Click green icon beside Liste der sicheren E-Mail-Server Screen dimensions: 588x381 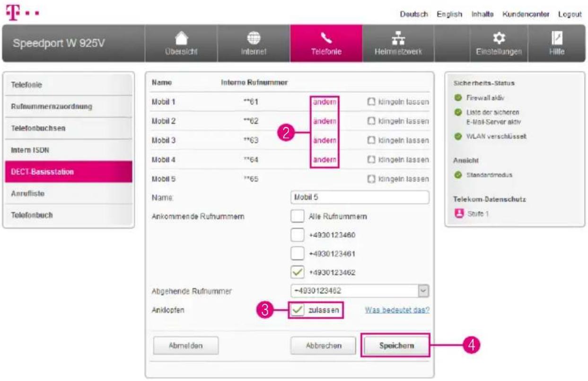pyautogui.click(x=457, y=113)
